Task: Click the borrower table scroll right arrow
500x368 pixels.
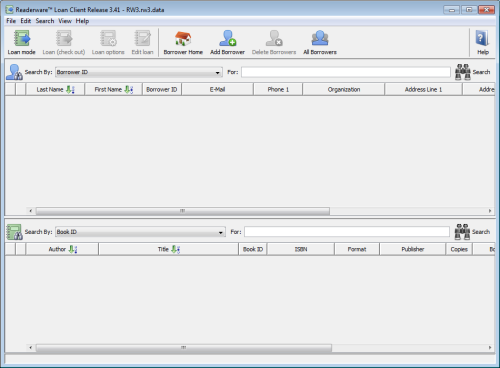Action: pos(490,211)
